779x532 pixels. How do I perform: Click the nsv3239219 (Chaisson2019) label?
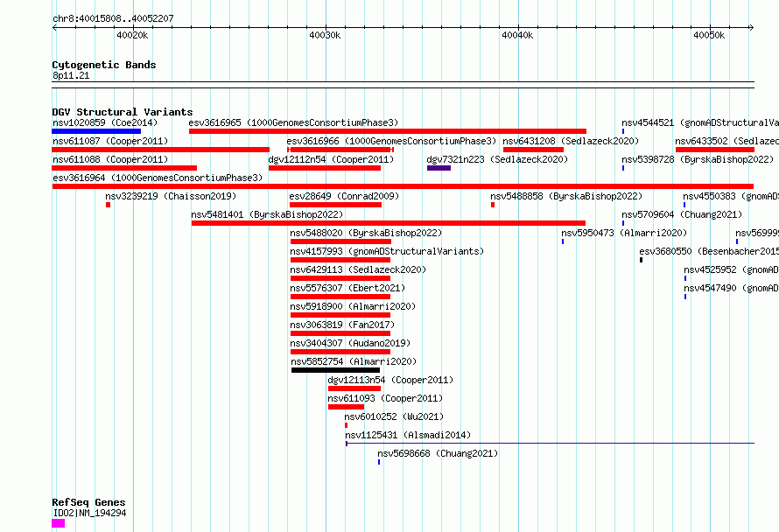click(x=171, y=196)
